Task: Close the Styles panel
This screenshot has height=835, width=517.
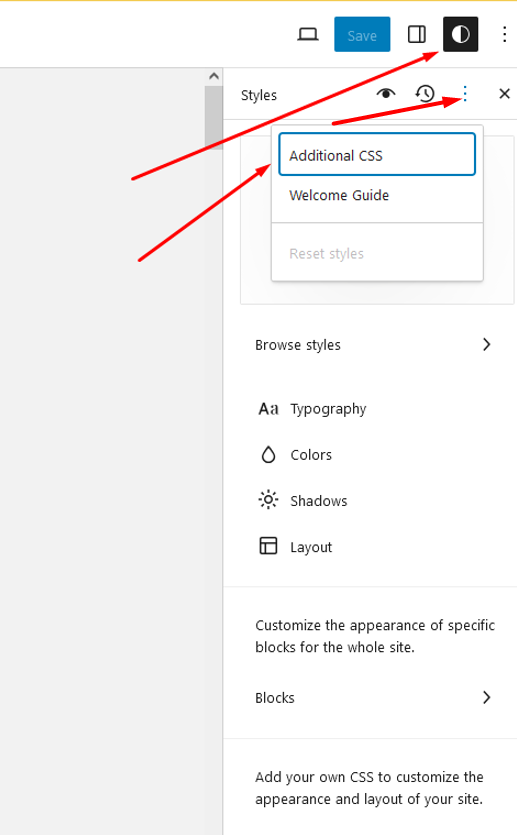Action: [x=504, y=94]
